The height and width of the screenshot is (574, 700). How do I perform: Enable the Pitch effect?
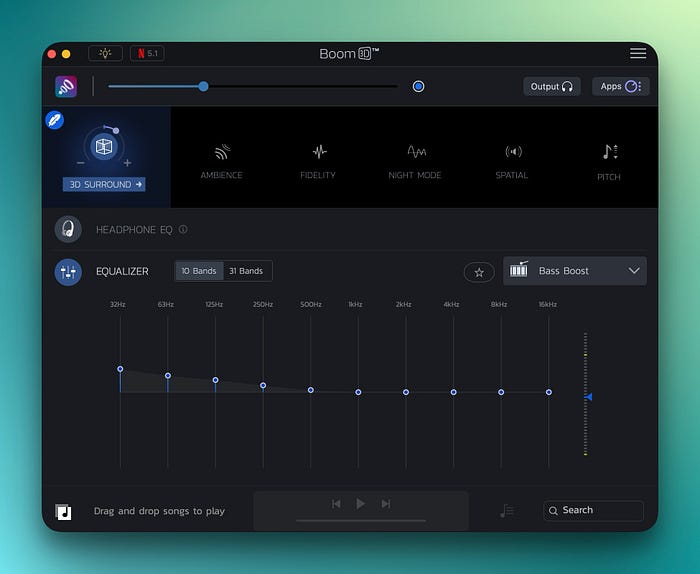click(609, 162)
